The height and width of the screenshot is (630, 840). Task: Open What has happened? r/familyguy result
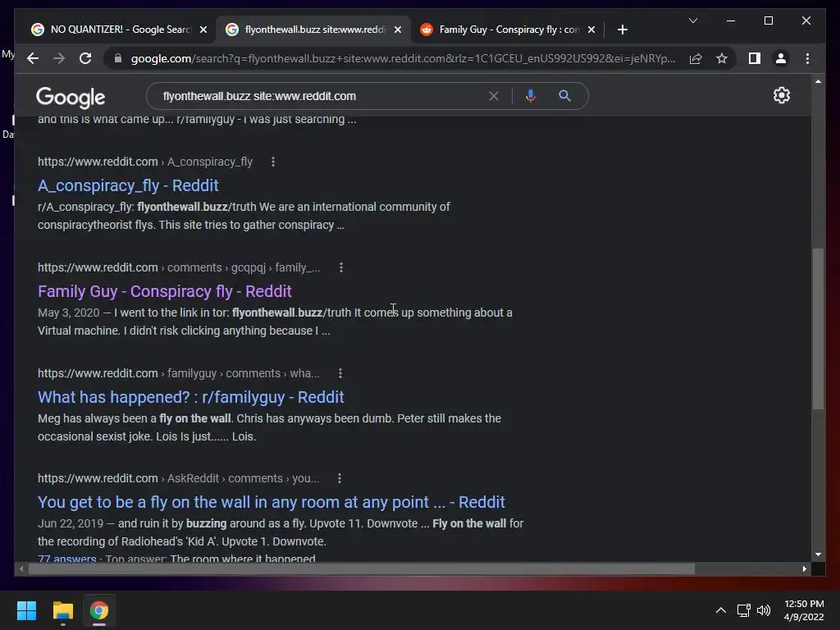click(x=190, y=397)
